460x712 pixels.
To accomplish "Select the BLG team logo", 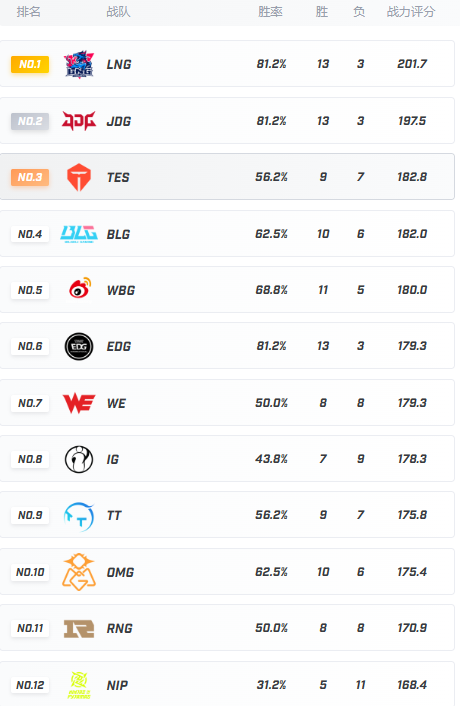I will 79,234.
